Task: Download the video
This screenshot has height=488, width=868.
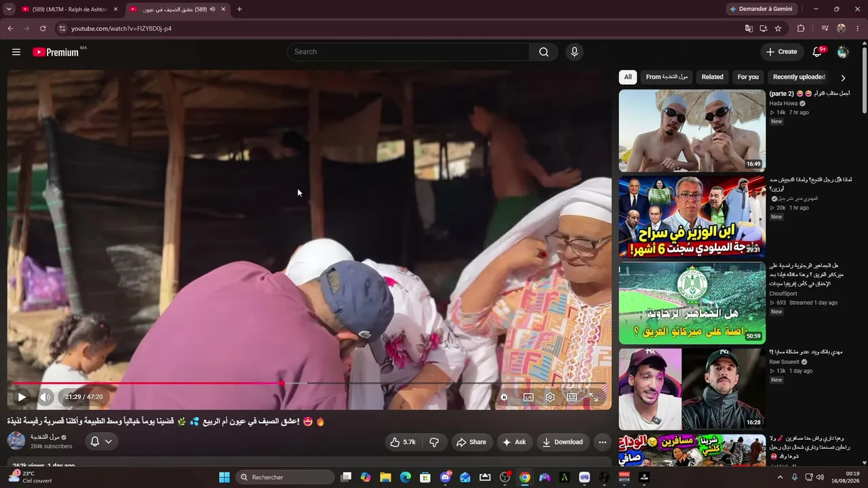Action: (x=562, y=442)
